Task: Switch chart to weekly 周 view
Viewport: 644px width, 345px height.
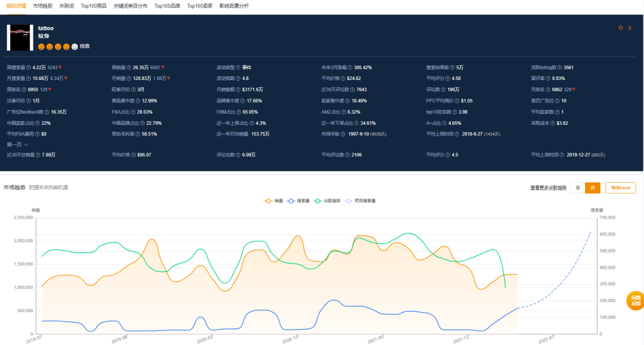Action: [577, 187]
